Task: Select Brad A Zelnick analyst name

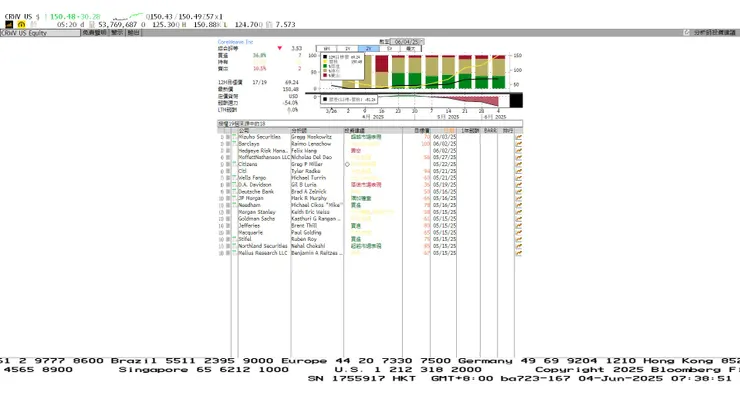Action: click(309, 192)
